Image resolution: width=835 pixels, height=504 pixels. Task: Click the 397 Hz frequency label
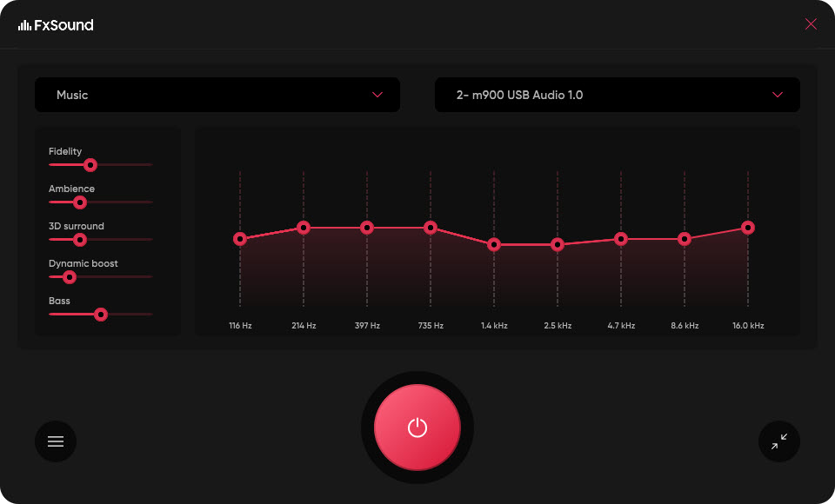tap(367, 325)
